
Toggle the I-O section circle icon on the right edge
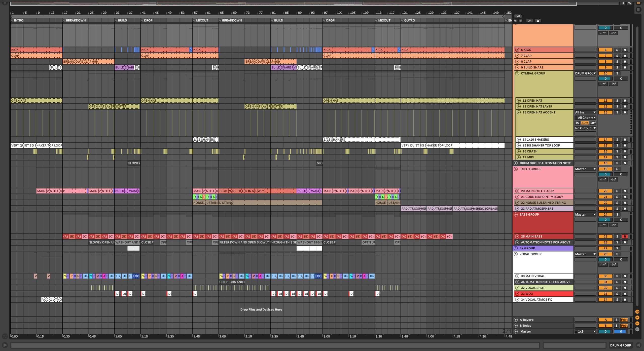(637, 311)
